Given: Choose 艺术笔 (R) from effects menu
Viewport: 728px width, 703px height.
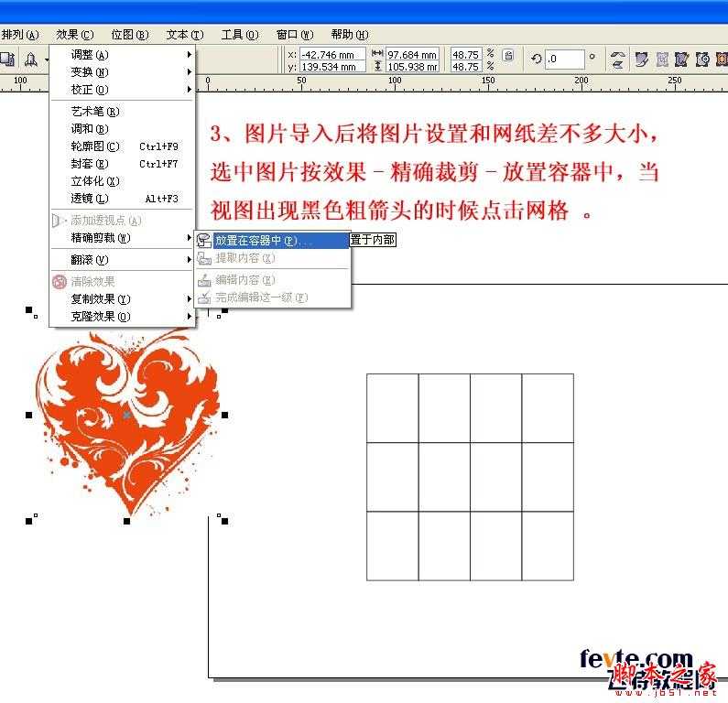Looking at the screenshot, I should 122,112.
